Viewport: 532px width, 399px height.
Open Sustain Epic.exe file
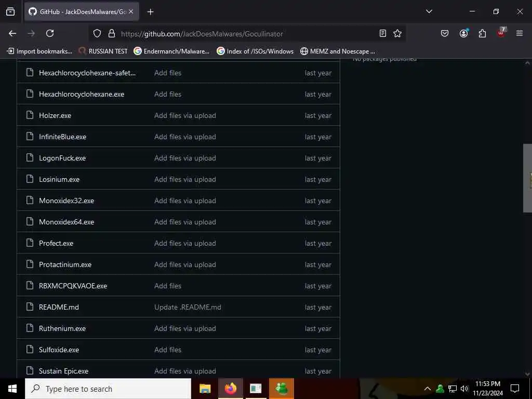(x=63, y=371)
